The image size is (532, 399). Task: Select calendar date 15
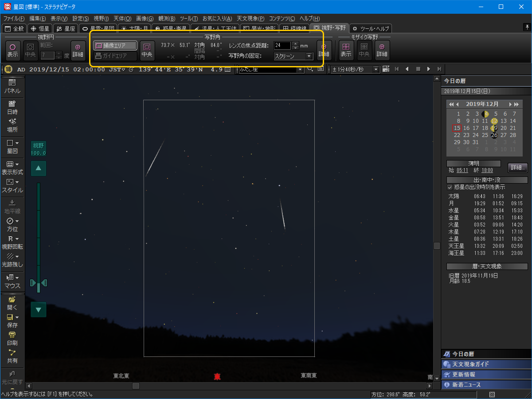tap(457, 128)
